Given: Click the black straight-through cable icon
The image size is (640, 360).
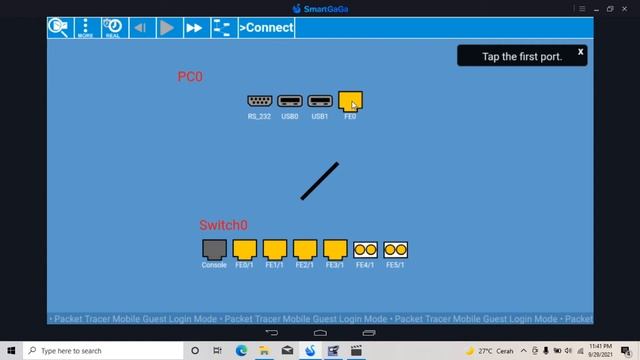Looking at the screenshot, I should 320,181.
